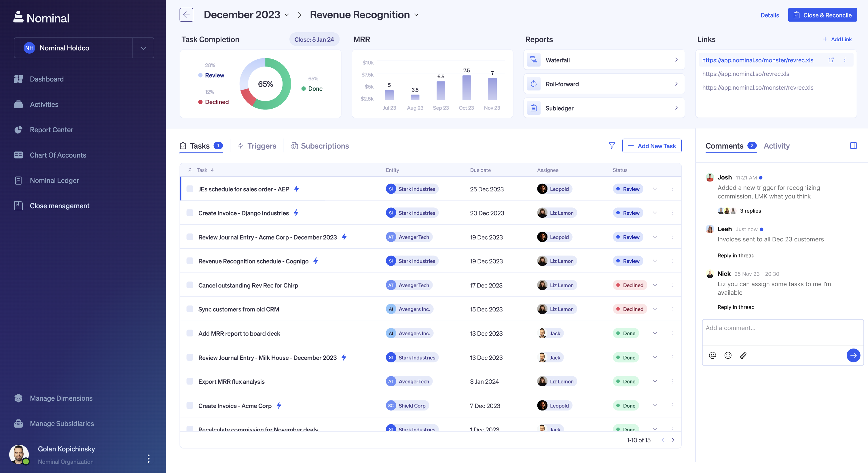Open external link icon for first revrec link

831,60
